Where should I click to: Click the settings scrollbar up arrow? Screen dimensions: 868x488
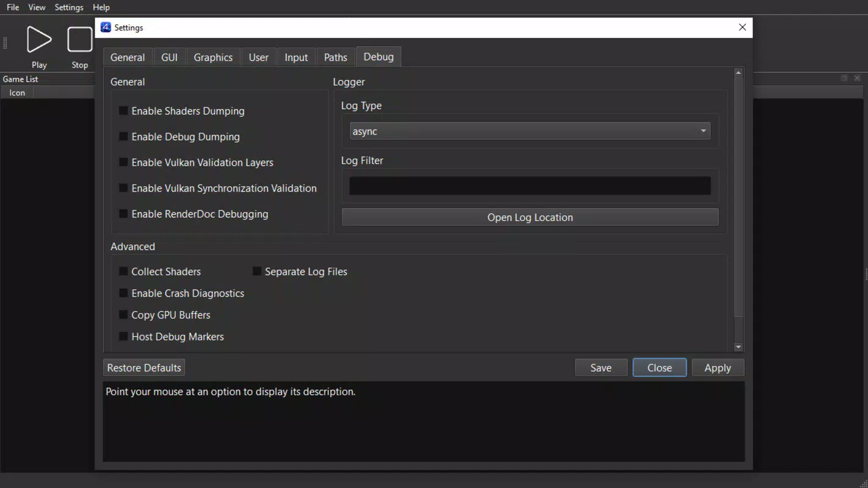[739, 73]
